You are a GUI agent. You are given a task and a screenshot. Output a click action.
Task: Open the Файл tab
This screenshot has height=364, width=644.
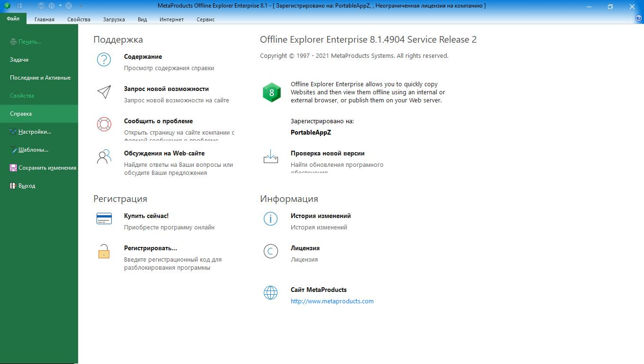(x=13, y=18)
